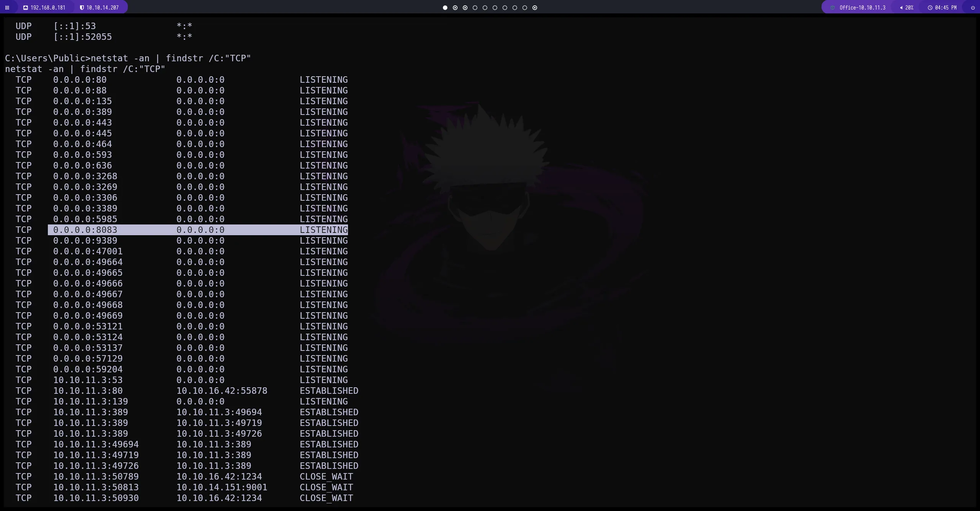
Task: Click the shield VPN icon beside 10.10.14.207
Action: [x=82, y=8]
